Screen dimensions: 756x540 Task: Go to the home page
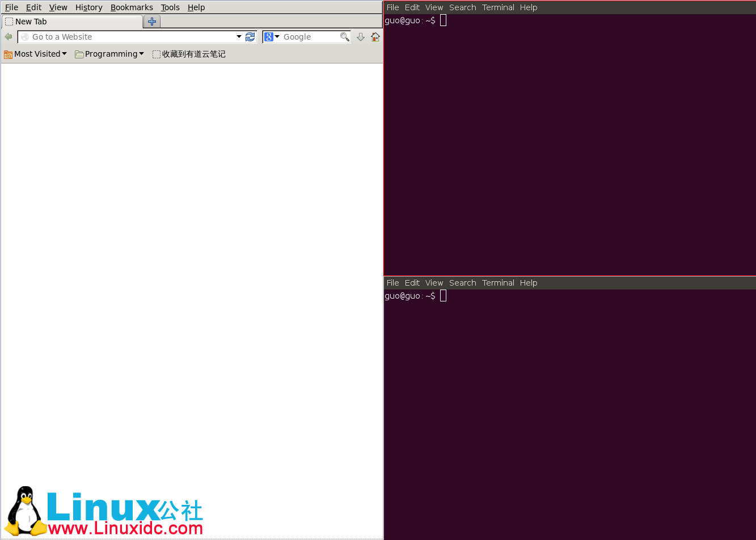coord(375,36)
